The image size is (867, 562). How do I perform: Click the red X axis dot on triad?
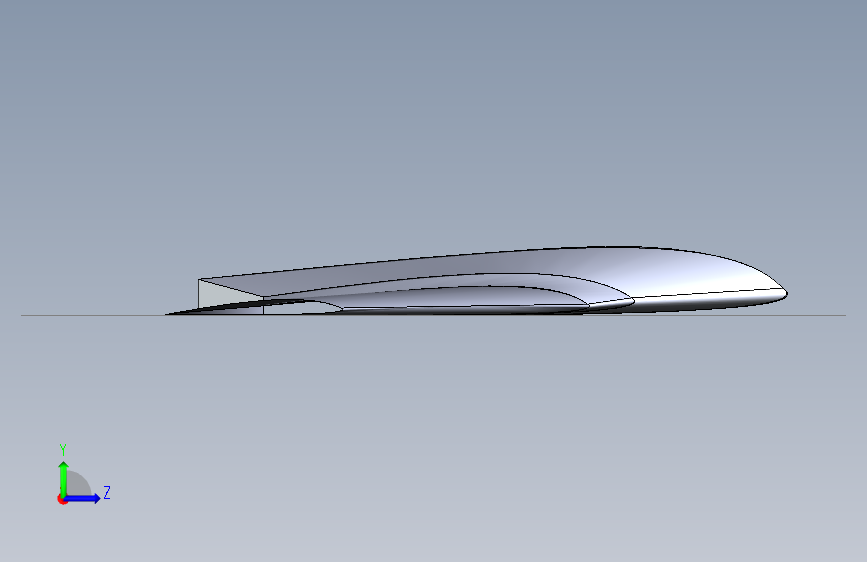[62, 499]
